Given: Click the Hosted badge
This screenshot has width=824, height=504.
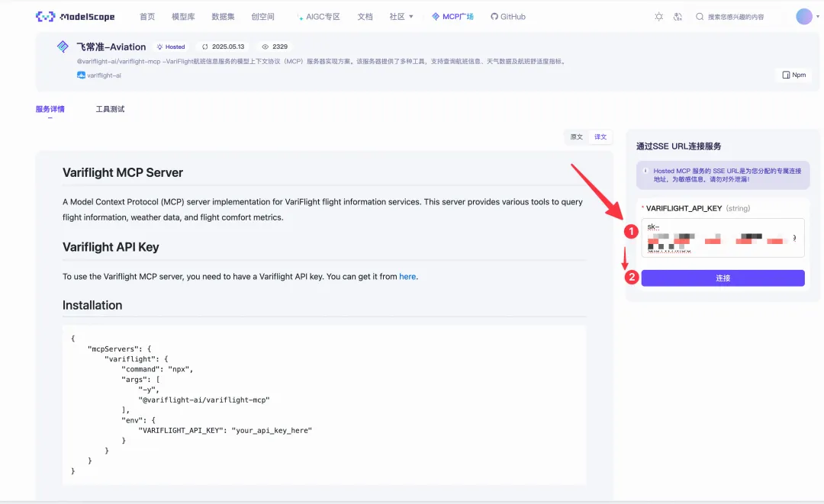Looking at the screenshot, I should tap(171, 47).
